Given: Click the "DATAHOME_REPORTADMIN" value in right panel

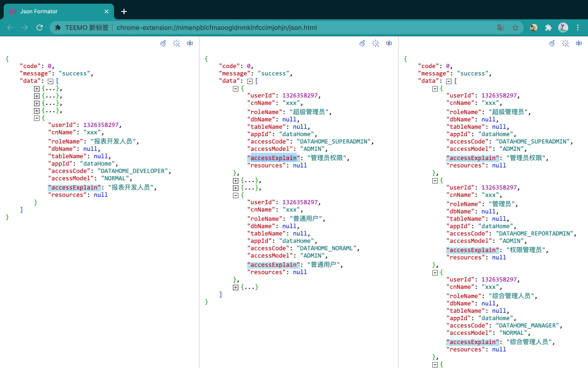Looking at the screenshot, I should [535, 233].
